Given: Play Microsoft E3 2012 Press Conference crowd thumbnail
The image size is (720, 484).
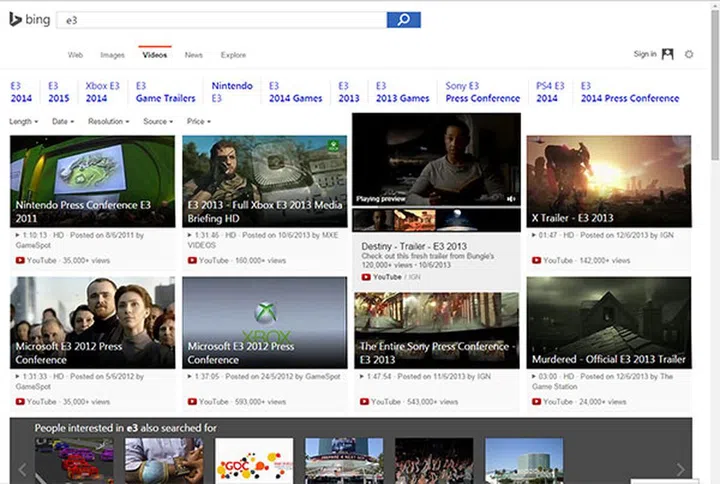Looking at the screenshot, I should [92, 322].
